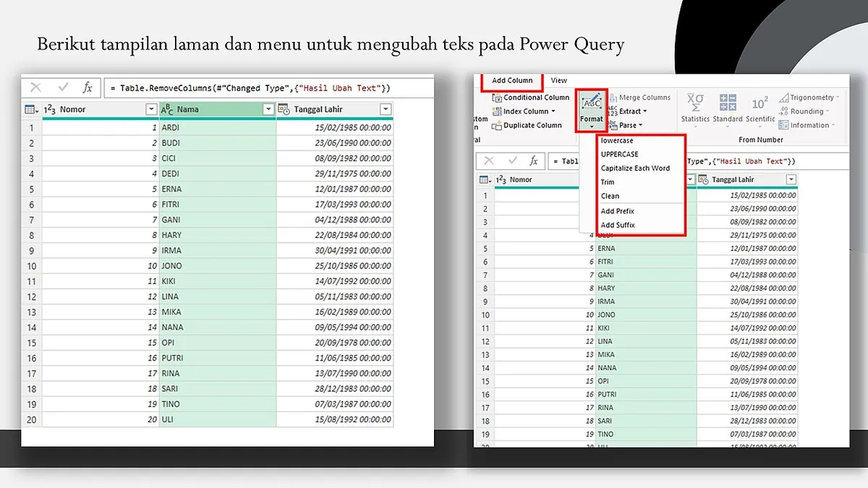Click the Merge Columns command

(x=639, y=98)
